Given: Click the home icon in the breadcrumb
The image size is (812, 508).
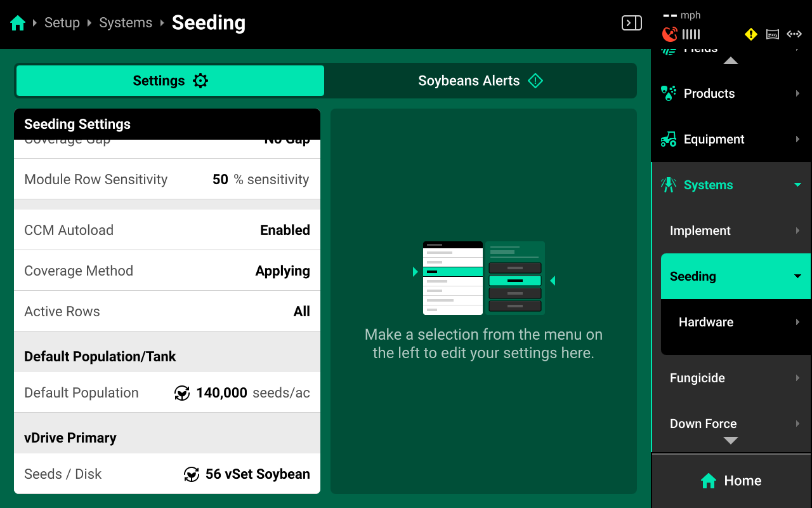Looking at the screenshot, I should [18, 23].
